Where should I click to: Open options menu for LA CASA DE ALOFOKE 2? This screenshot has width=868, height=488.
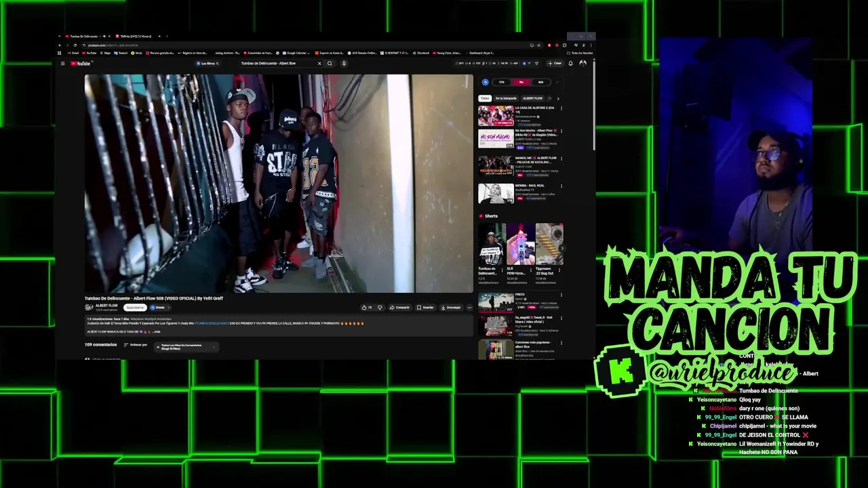click(561, 108)
